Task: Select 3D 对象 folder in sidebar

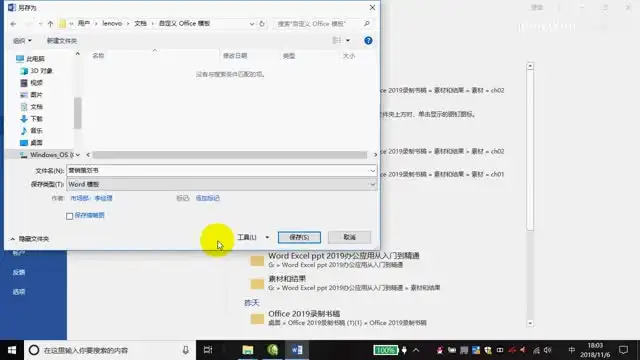Action: pos(36,71)
